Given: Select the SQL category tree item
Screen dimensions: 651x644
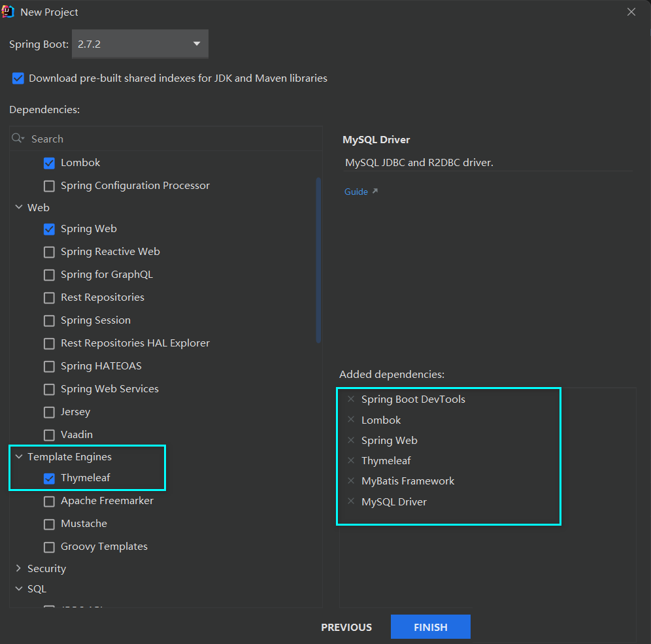Looking at the screenshot, I should point(37,588).
